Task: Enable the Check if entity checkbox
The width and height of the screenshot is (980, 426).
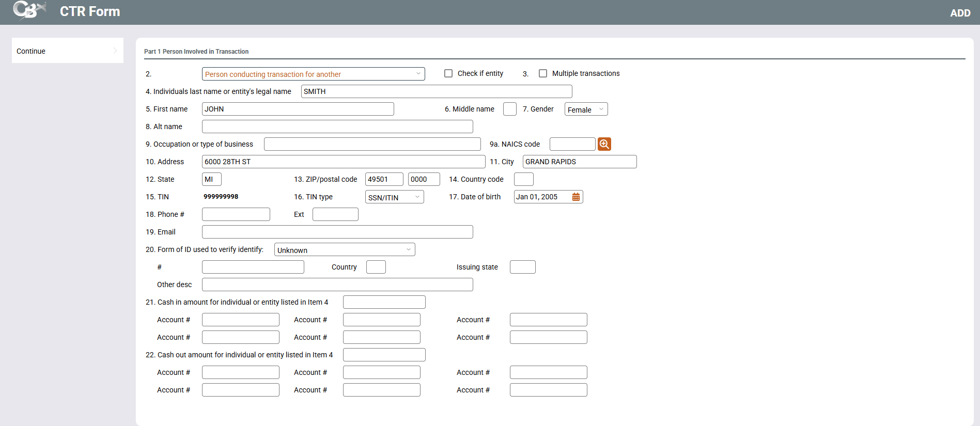Action: point(448,73)
